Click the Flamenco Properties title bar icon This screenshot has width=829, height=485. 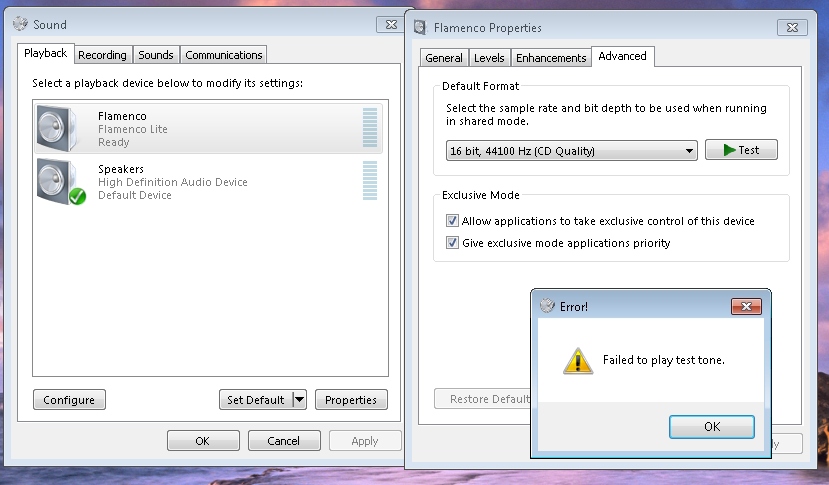[x=420, y=28]
